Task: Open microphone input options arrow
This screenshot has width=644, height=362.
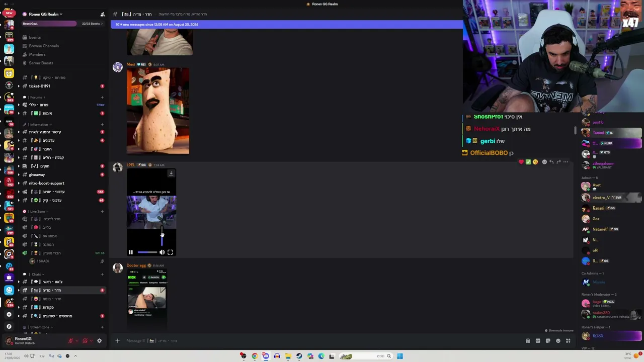Action: [77, 341]
